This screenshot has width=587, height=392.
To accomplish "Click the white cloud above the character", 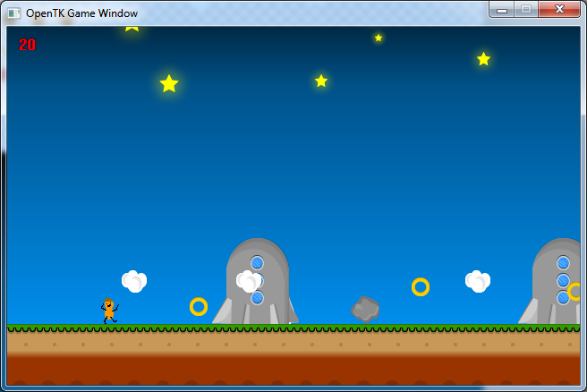I will tap(134, 281).
